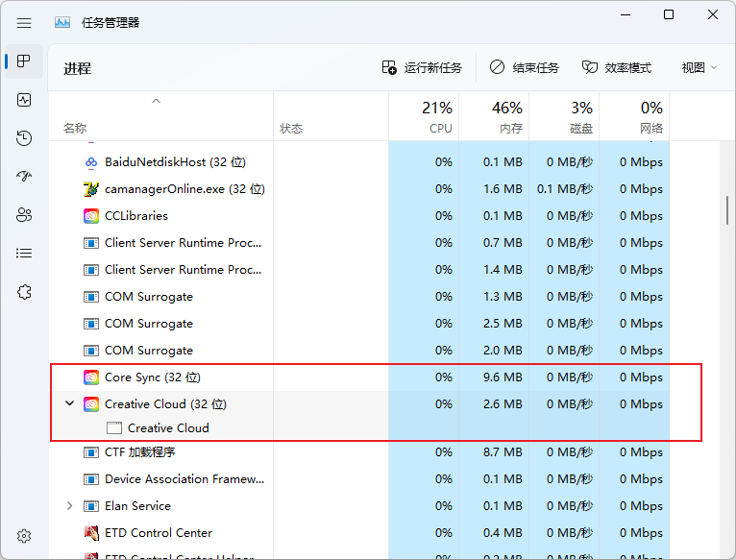Click the CTF 加载程序 process icon
Viewport: 736px width, 560px height.
click(91, 452)
